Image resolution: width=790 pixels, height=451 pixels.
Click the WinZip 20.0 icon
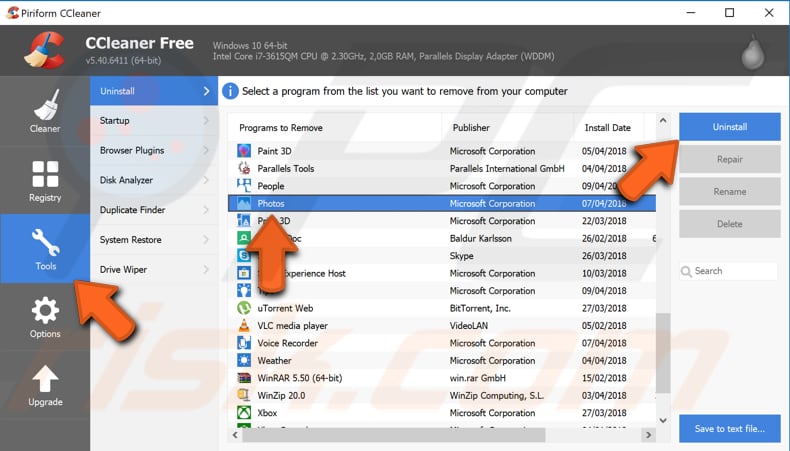[x=244, y=396]
